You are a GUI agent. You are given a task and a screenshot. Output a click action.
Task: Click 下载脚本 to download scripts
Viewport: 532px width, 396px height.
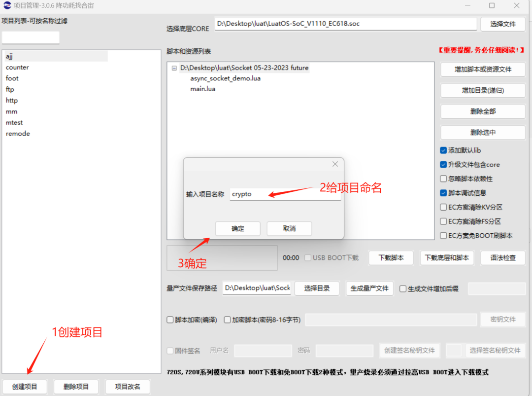click(391, 257)
